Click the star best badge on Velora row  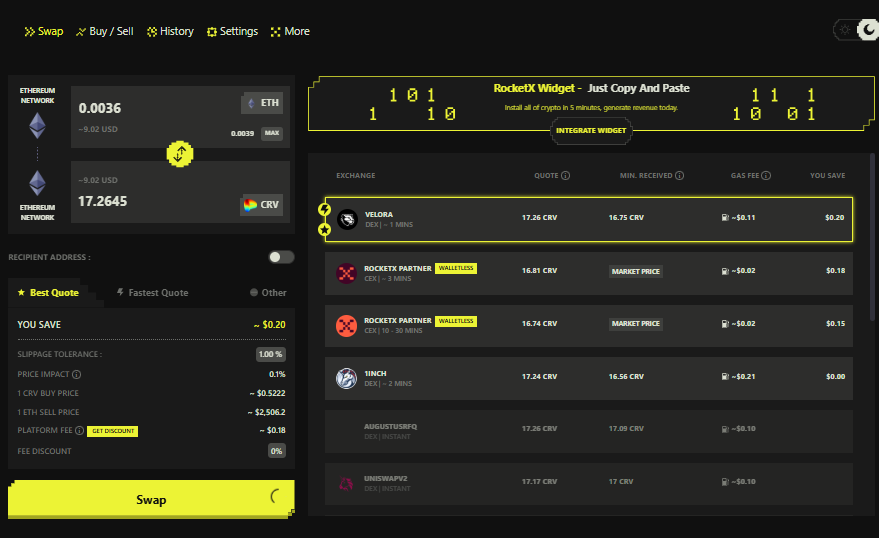pos(325,229)
